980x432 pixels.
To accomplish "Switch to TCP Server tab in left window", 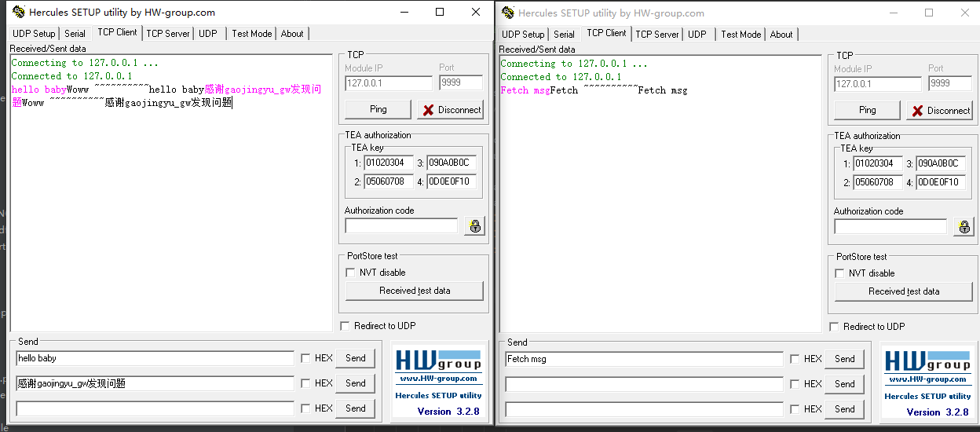I will (168, 34).
